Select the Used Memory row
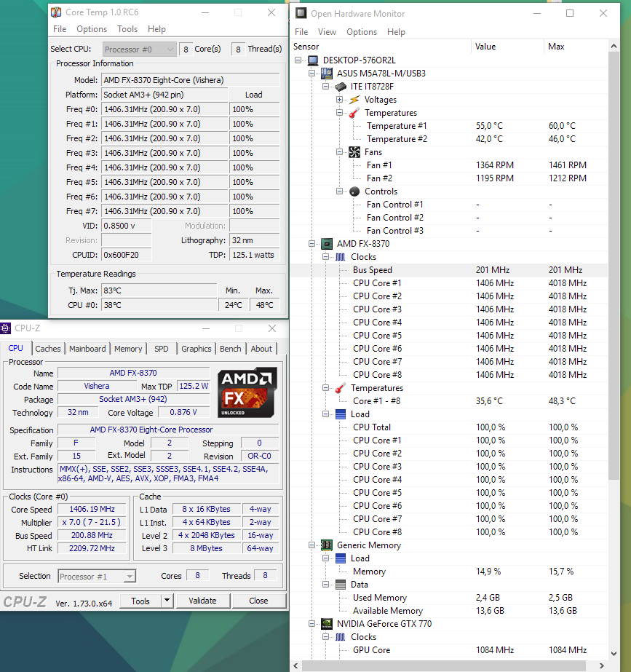 pos(449,598)
